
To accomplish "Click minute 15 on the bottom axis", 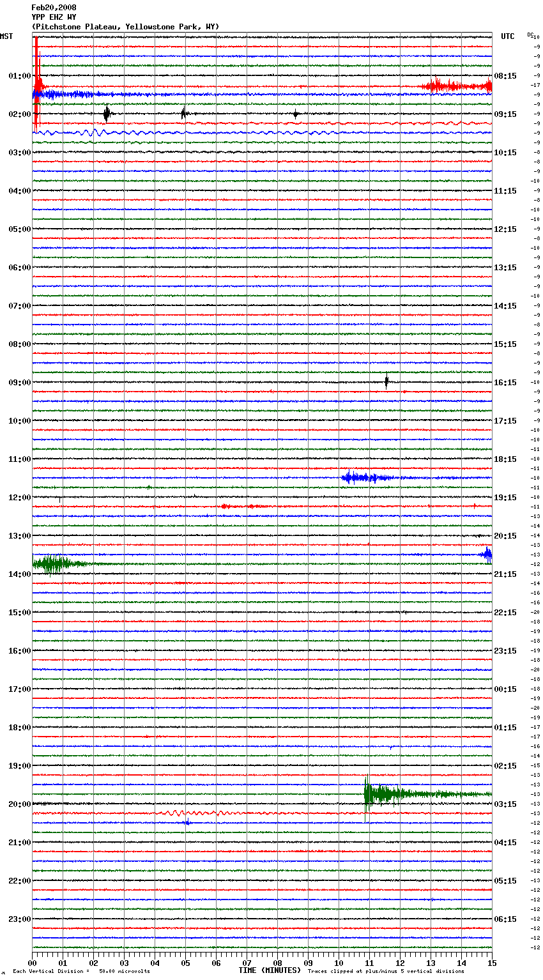I will point(492,963).
